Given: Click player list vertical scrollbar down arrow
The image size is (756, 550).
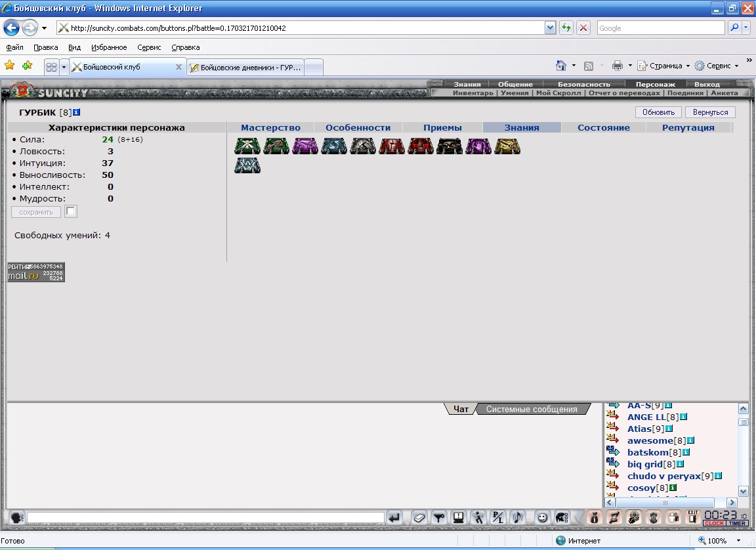Looking at the screenshot, I should [x=743, y=492].
